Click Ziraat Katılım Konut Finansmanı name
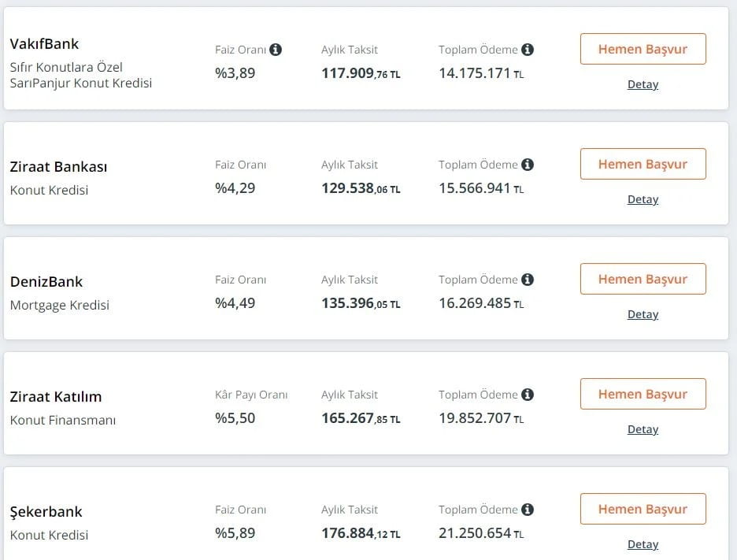 63,420
